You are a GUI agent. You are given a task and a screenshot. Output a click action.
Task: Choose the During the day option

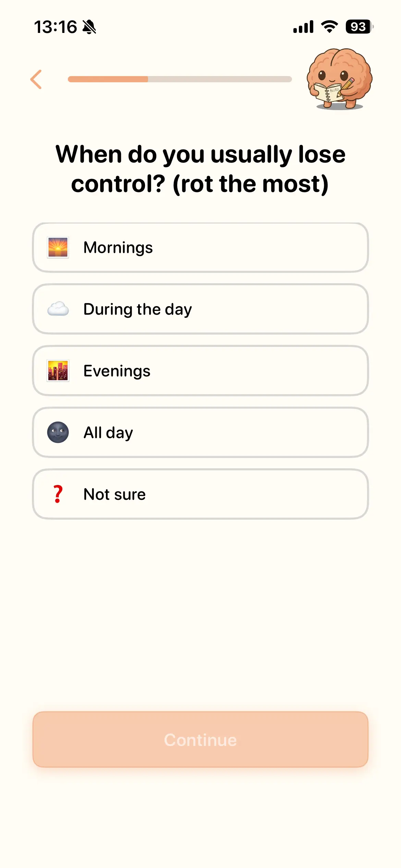coord(200,309)
